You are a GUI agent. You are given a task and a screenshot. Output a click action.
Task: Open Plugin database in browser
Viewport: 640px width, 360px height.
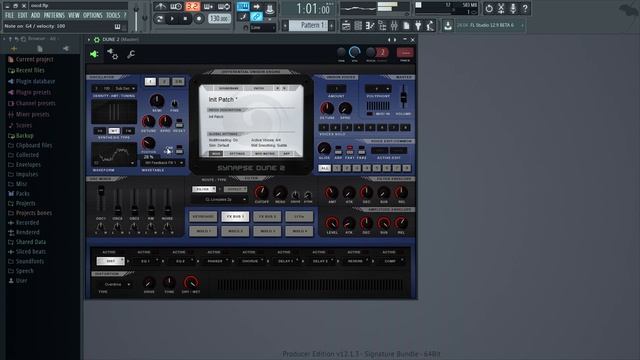(36, 81)
